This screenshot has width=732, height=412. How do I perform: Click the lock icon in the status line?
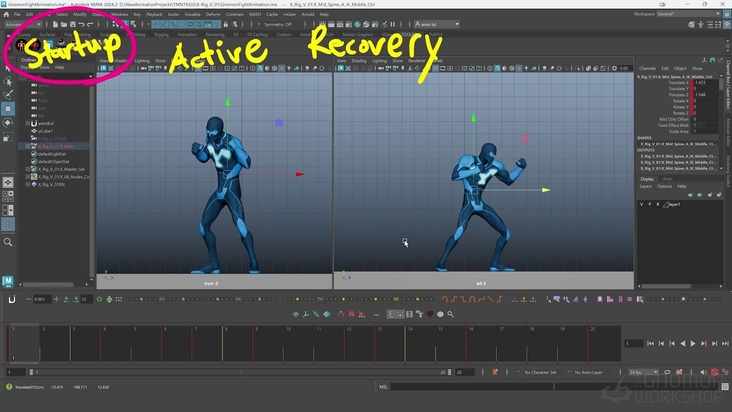click(x=225, y=24)
